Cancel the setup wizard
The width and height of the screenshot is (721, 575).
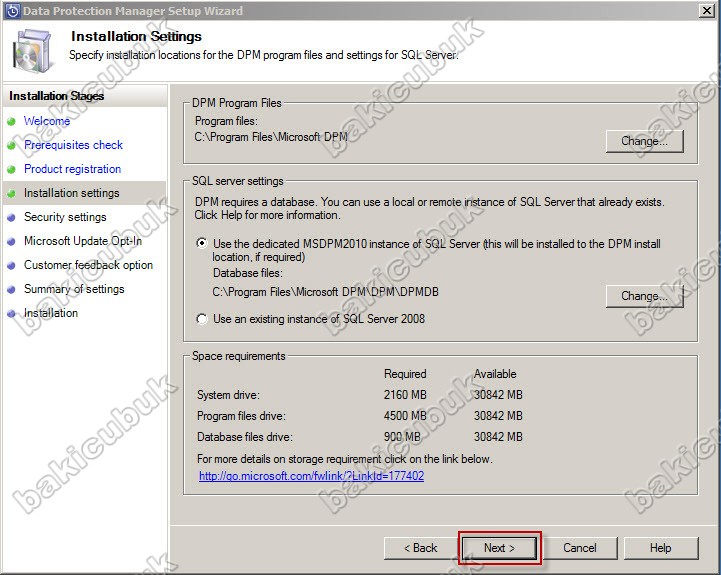579,548
